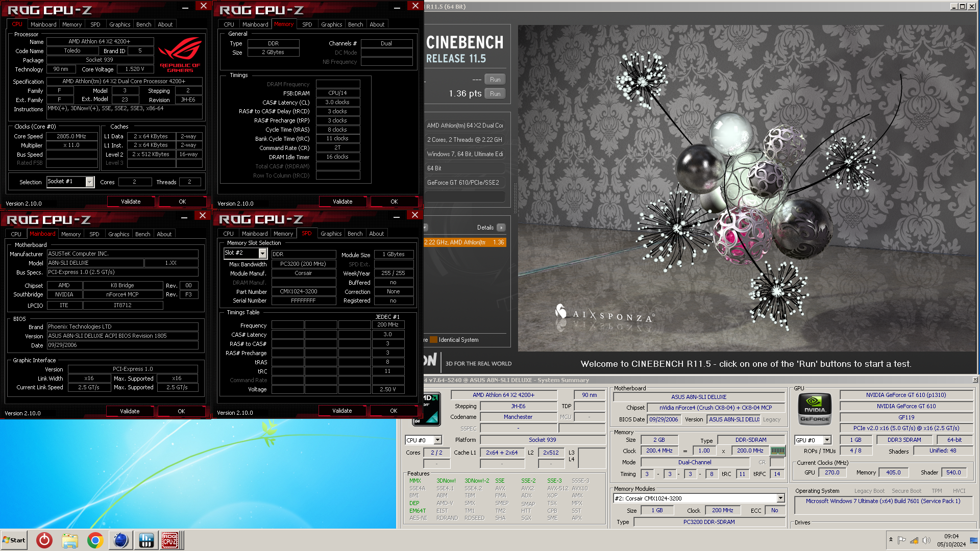Expand the Memory Modules Corsair CMX1024-3200 dropdown
The image size is (980, 551).
tap(780, 498)
